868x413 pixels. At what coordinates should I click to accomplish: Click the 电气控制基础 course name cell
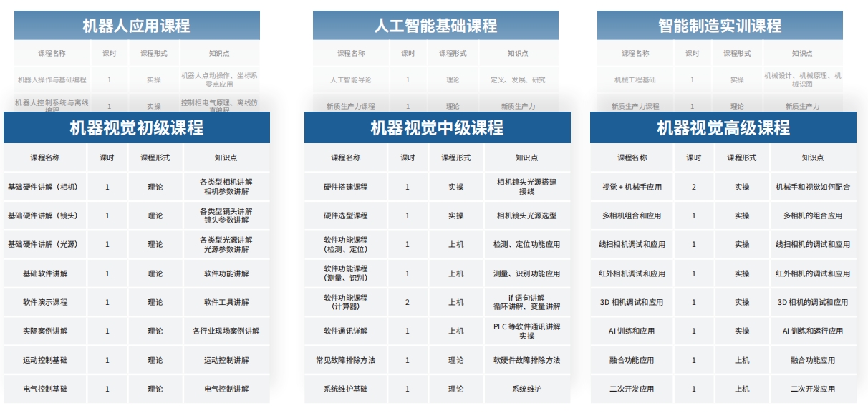44,389
